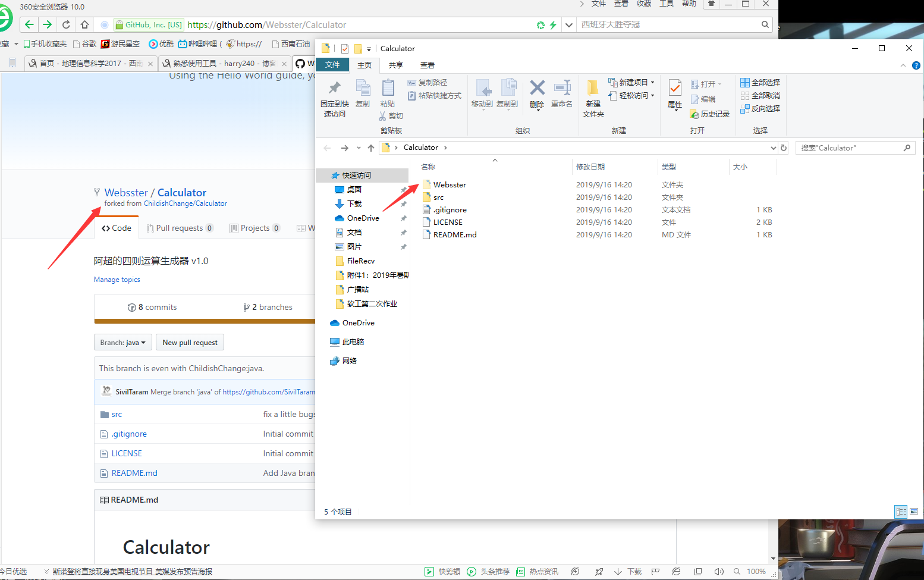Click browser zoom 100% in status bar
Image resolution: width=924 pixels, height=580 pixels.
tap(756, 572)
